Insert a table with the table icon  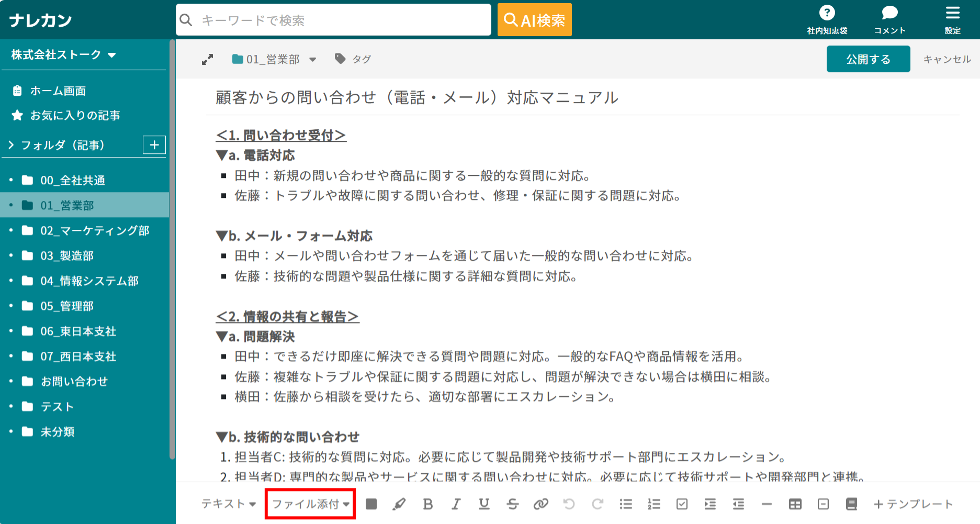795,504
